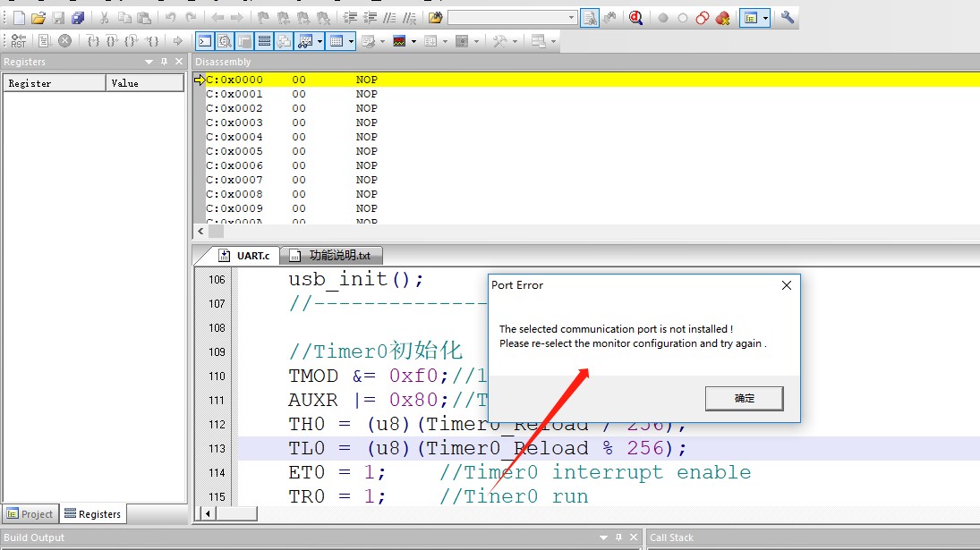Open configuration wrench icon
Viewport: 980px width, 550px height.
pos(788,18)
